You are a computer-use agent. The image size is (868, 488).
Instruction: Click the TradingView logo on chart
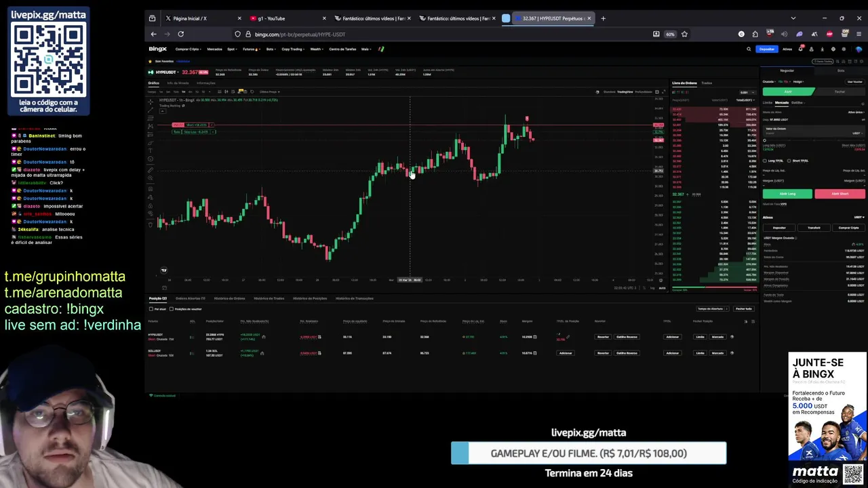click(163, 270)
